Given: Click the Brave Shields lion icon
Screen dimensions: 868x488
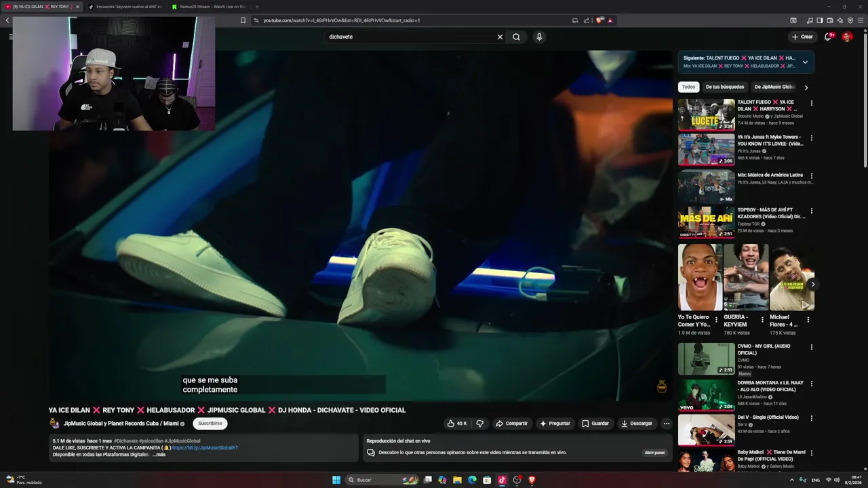Looking at the screenshot, I should tap(599, 20).
